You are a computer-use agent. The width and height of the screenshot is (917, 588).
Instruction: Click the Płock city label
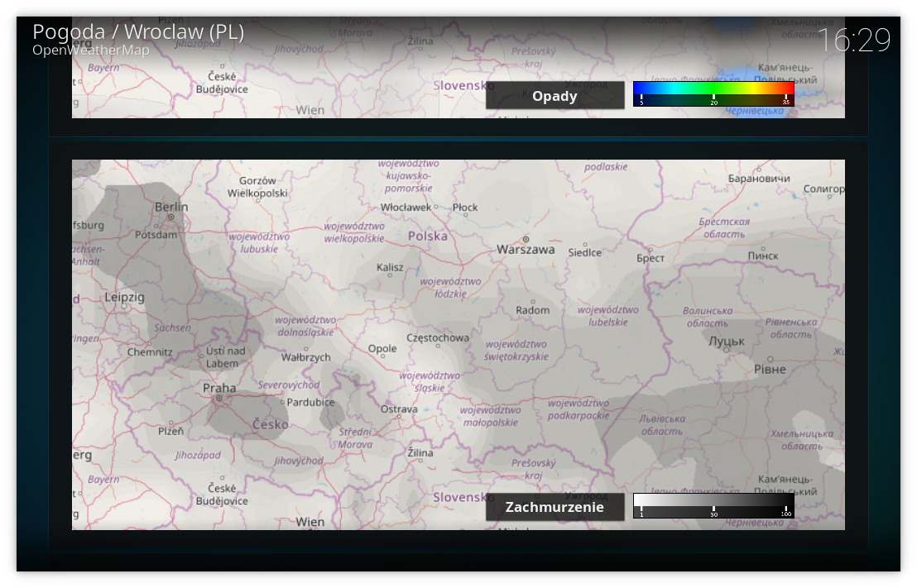[x=465, y=208]
